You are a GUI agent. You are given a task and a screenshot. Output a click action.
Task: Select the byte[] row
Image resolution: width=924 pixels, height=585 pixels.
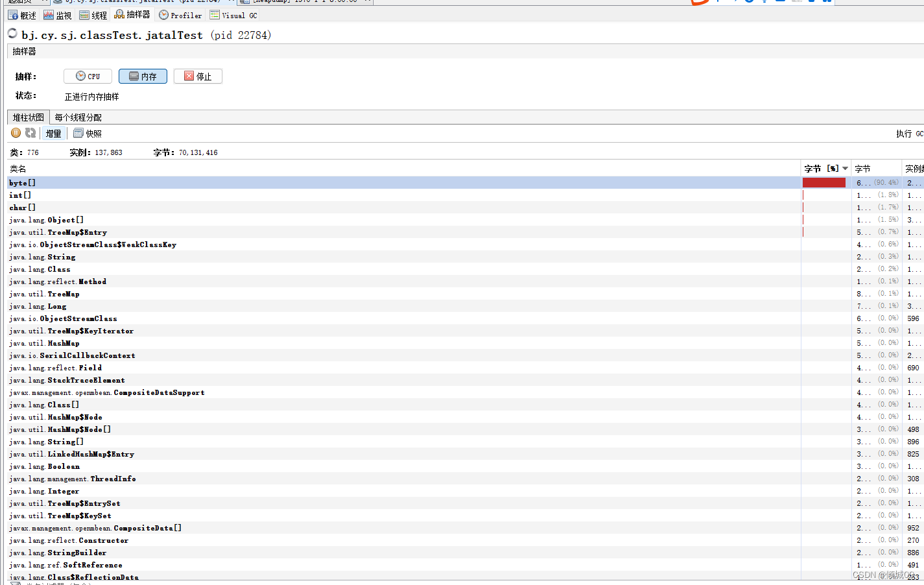pos(466,183)
